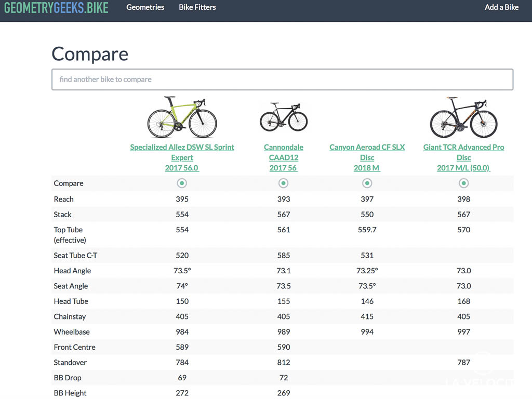Click Head Angle value 73.1
Viewport: 532px width, 399px height.
pyautogui.click(x=284, y=271)
